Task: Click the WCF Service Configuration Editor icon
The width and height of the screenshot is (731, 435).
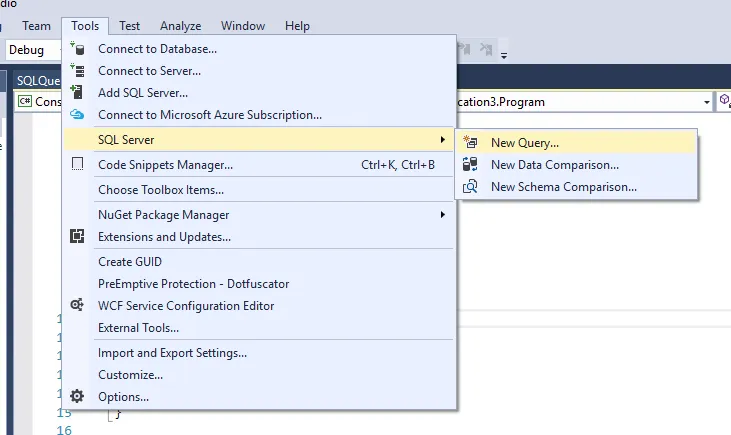Action: [78, 305]
